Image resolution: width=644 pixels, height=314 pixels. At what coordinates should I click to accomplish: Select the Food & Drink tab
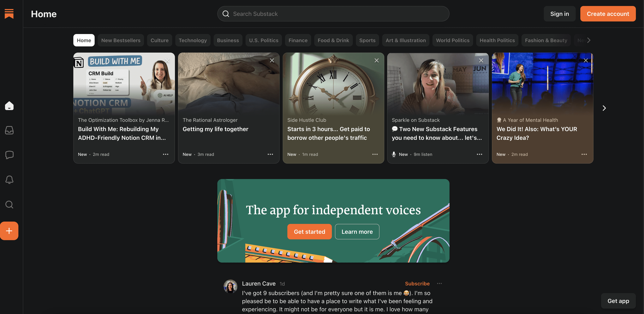[333, 40]
